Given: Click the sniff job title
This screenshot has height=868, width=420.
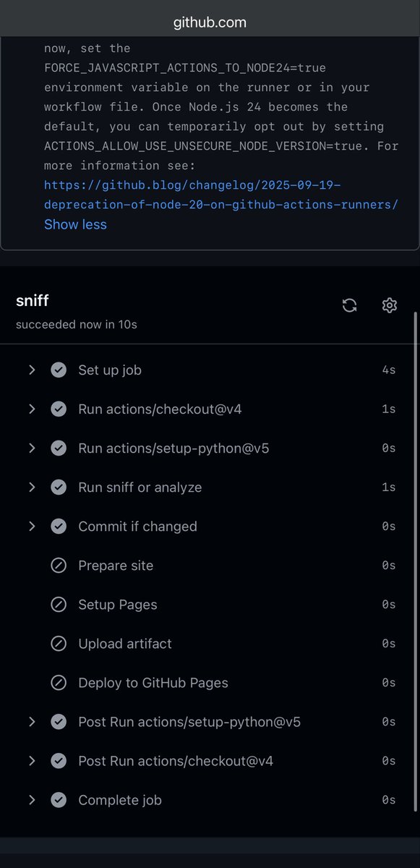Looking at the screenshot, I should (x=33, y=301).
